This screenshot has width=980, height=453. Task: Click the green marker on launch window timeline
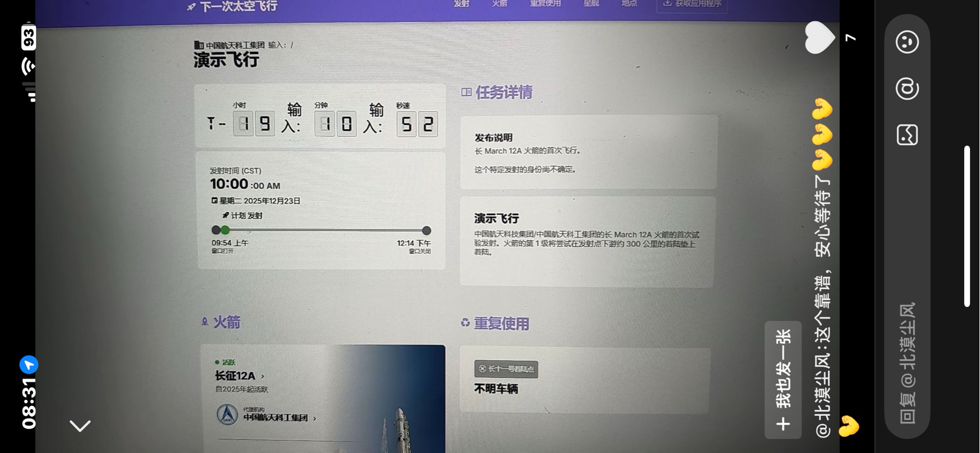point(225,230)
